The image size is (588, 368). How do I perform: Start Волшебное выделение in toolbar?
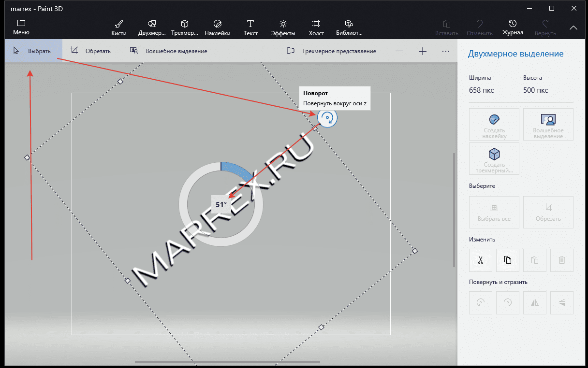169,51
